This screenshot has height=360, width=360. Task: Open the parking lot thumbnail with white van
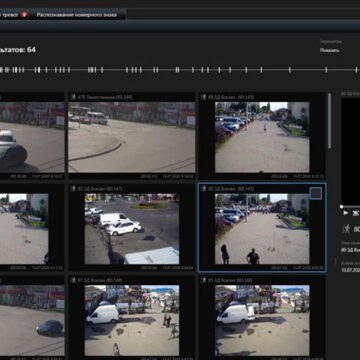(132, 229)
